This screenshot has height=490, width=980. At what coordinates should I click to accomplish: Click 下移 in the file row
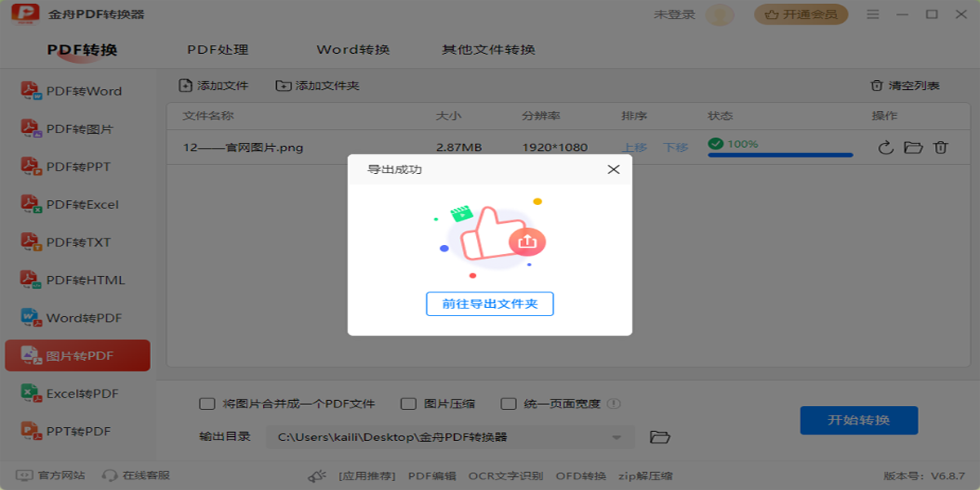pos(675,148)
